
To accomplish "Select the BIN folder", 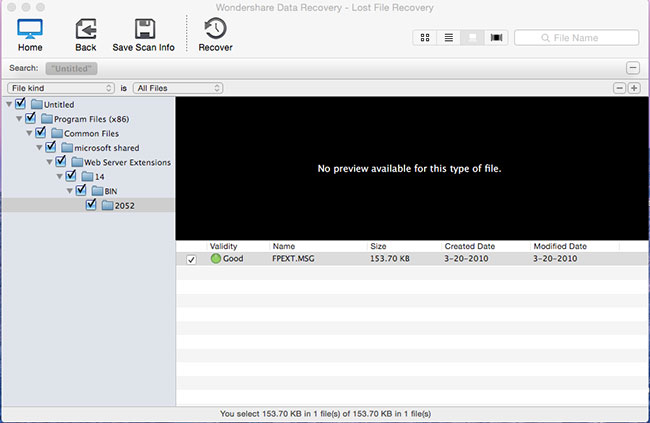I will [104, 191].
